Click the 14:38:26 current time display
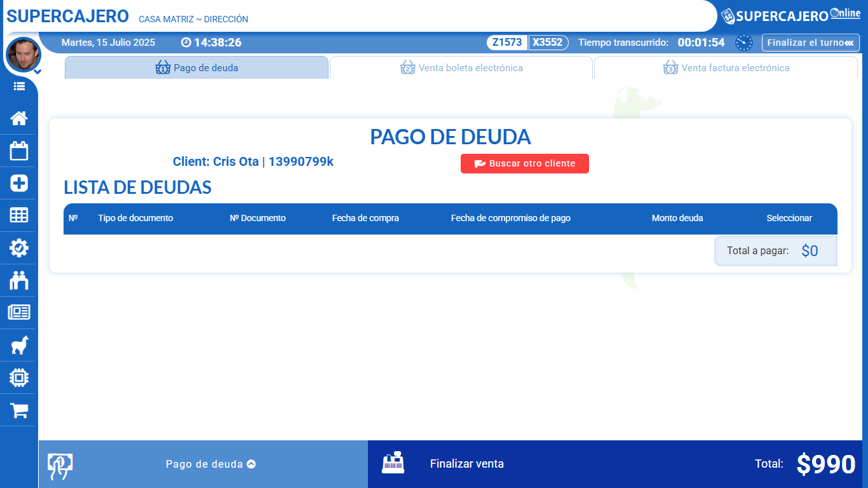The height and width of the screenshot is (488, 868). 217,43
